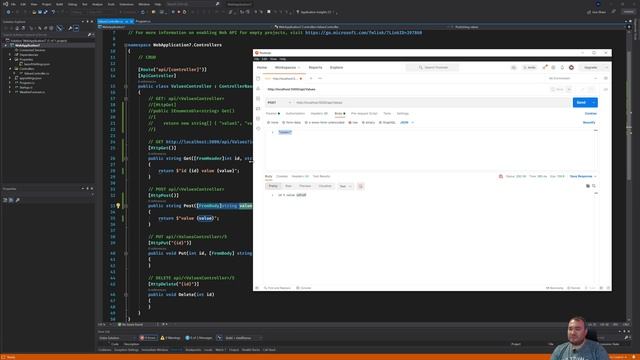
Task: Switch to the Immediate Window bottom tab
Action: [154, 350]
